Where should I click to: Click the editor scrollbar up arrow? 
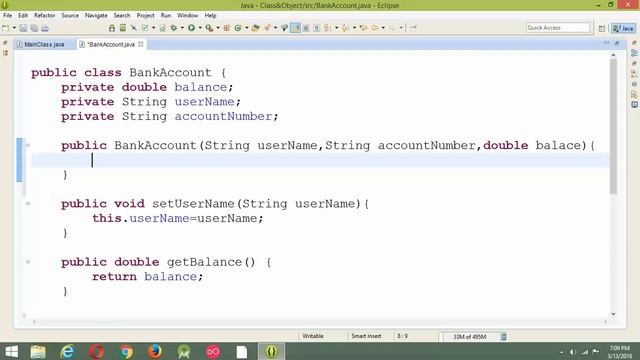point(613,55)
